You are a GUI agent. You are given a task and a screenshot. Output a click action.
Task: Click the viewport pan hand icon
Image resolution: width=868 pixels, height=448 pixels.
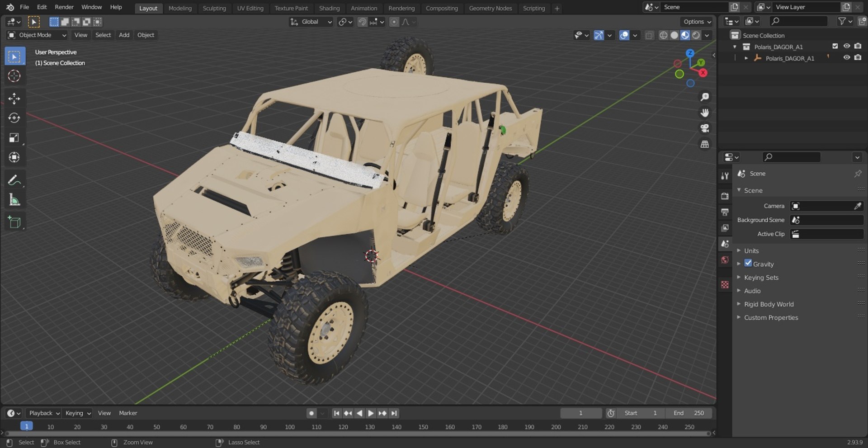click(704, 113)
